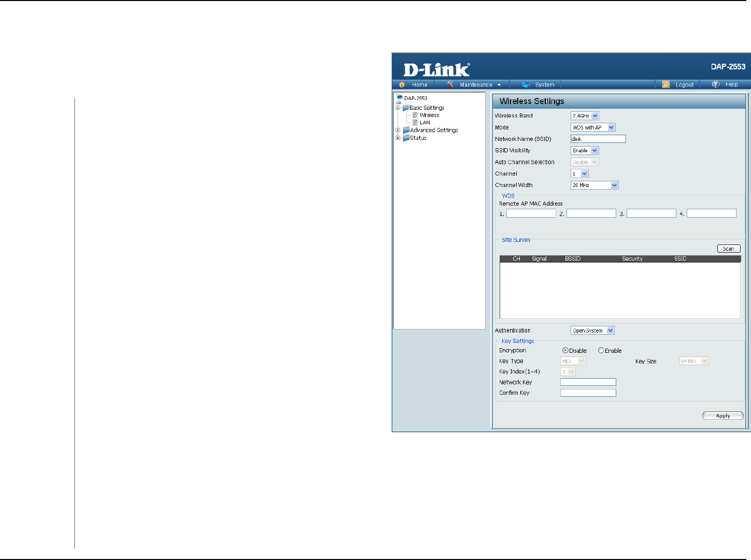Open the Key Type dropdown

tap(573, 361)
